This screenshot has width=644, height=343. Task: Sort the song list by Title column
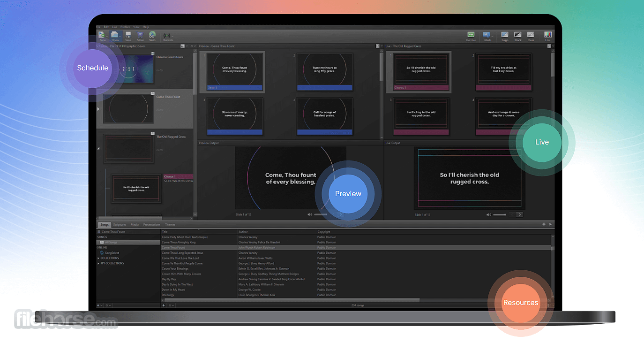pos(199,232)
